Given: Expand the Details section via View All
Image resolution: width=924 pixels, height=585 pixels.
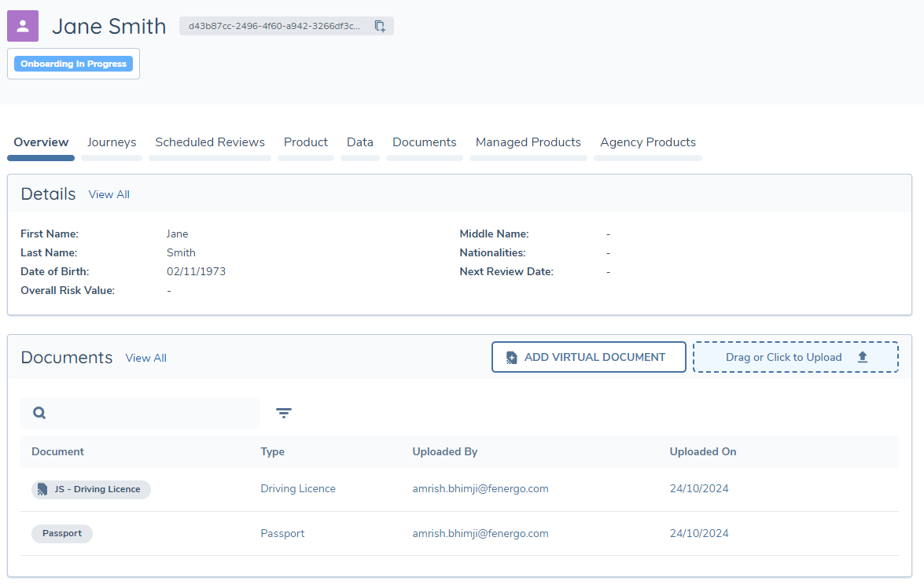Looking at the screenshot, I should (x=109, y=194).
